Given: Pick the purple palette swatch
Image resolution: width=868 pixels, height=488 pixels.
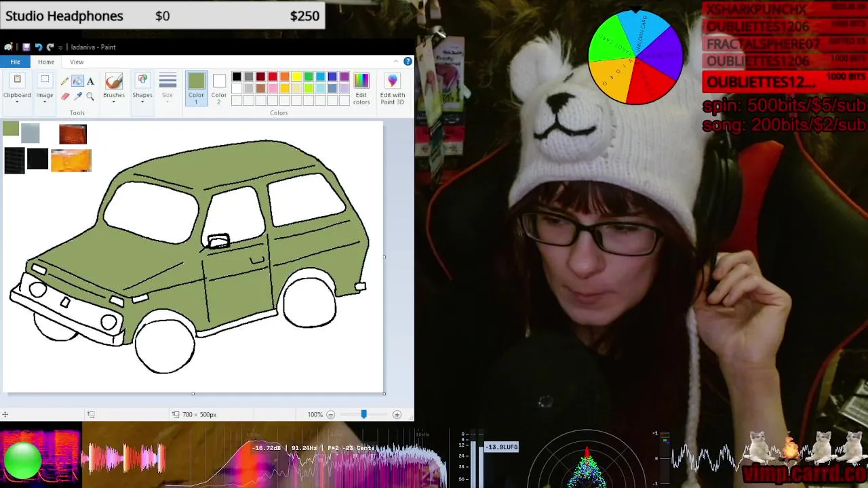Looking at the screenshot, I should click(344, 77).
